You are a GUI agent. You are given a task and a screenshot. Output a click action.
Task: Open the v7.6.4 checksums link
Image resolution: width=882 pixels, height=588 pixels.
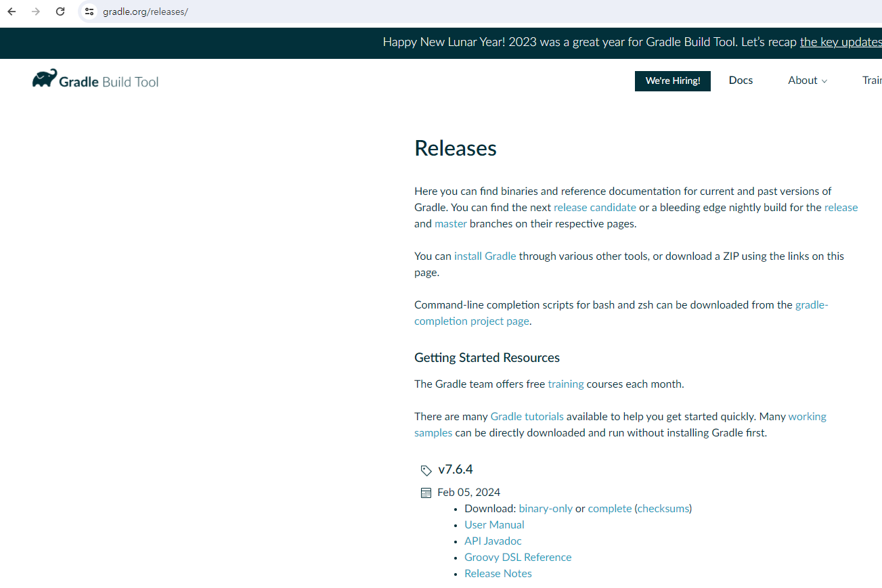[663, 508]
